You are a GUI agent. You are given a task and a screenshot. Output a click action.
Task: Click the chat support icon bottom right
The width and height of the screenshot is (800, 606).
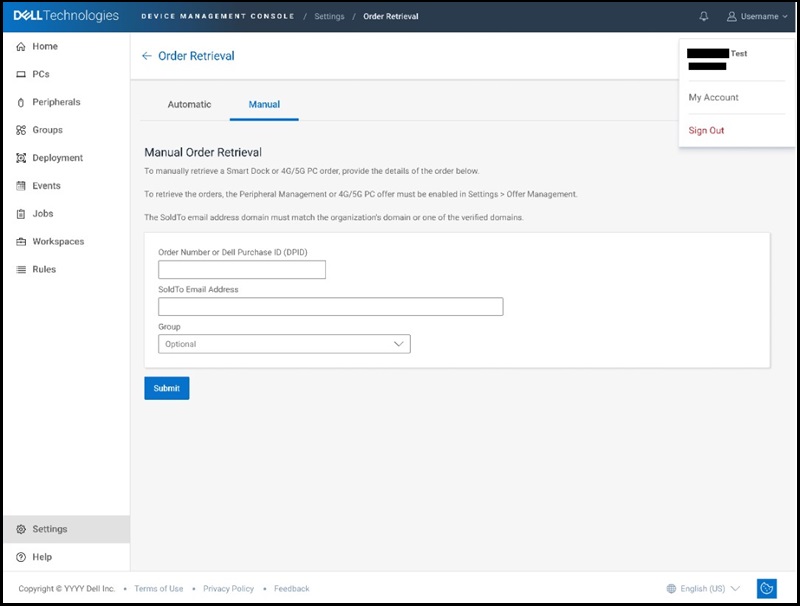(769, 589)
